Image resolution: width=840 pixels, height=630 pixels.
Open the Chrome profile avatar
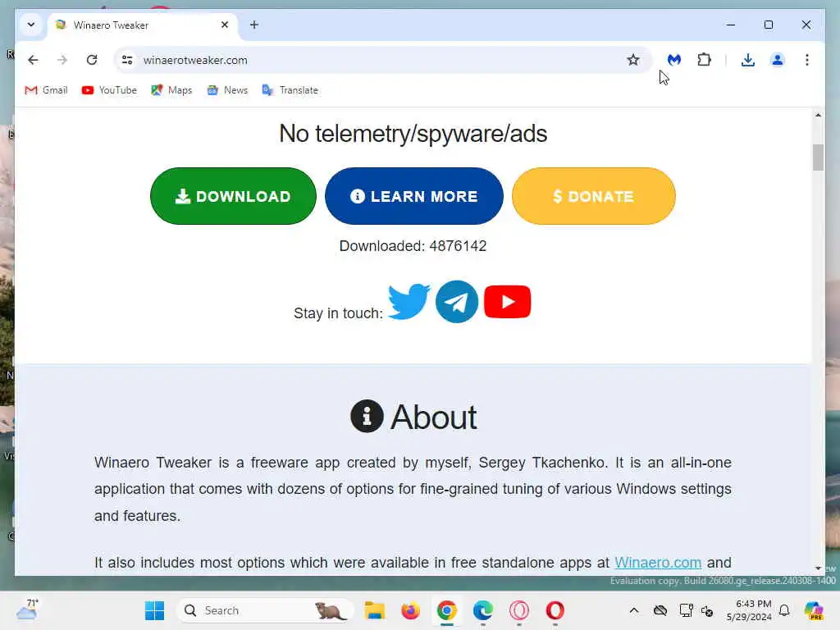[x=778, y=60]
